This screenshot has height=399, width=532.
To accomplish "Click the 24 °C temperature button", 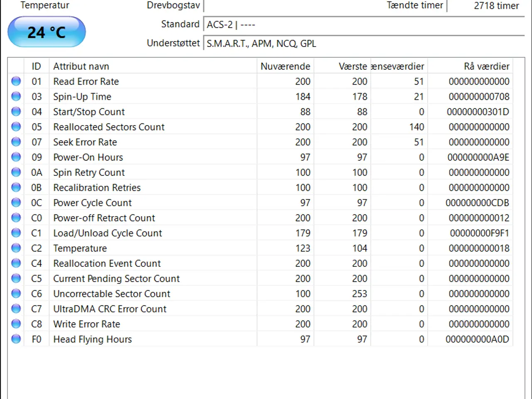I will coord(47,32).
